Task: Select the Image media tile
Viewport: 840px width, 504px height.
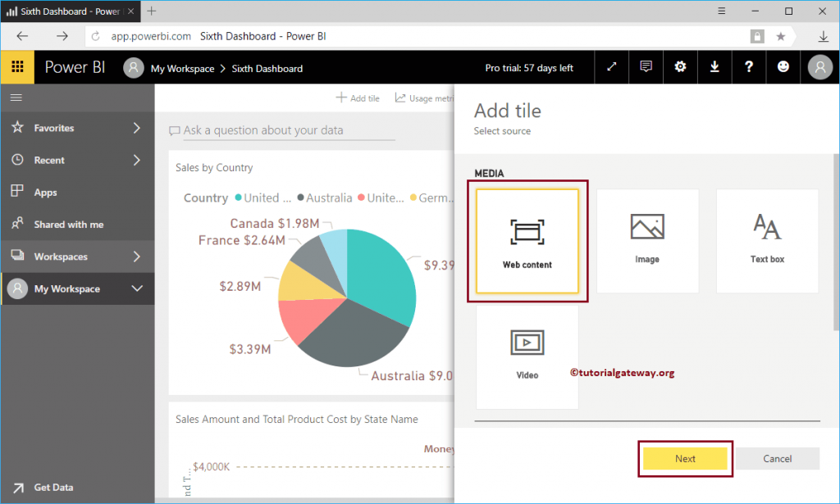Action: [x=646, y=240]
